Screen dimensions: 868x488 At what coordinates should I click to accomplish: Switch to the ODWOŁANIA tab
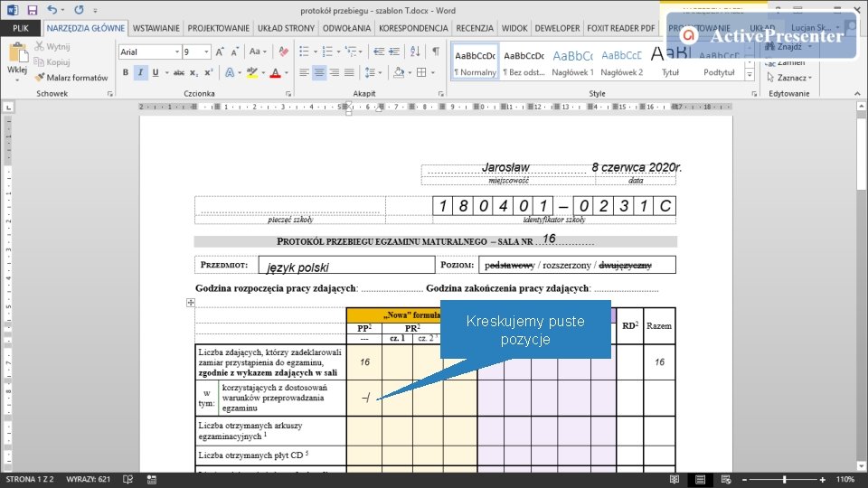[346, 28]
